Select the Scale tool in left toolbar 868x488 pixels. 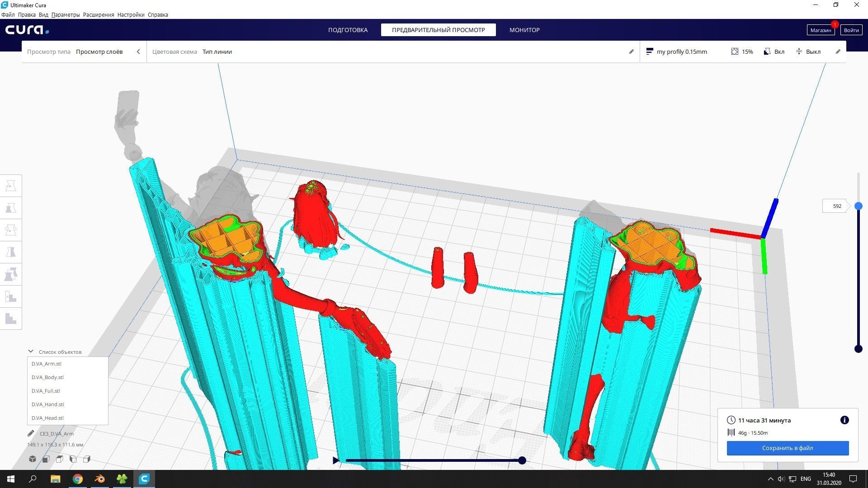11,208
